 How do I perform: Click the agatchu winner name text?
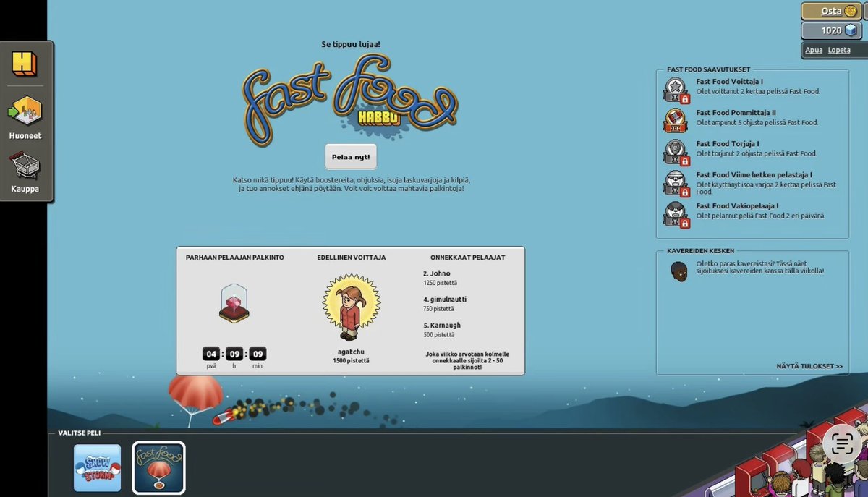click(351, 352)
